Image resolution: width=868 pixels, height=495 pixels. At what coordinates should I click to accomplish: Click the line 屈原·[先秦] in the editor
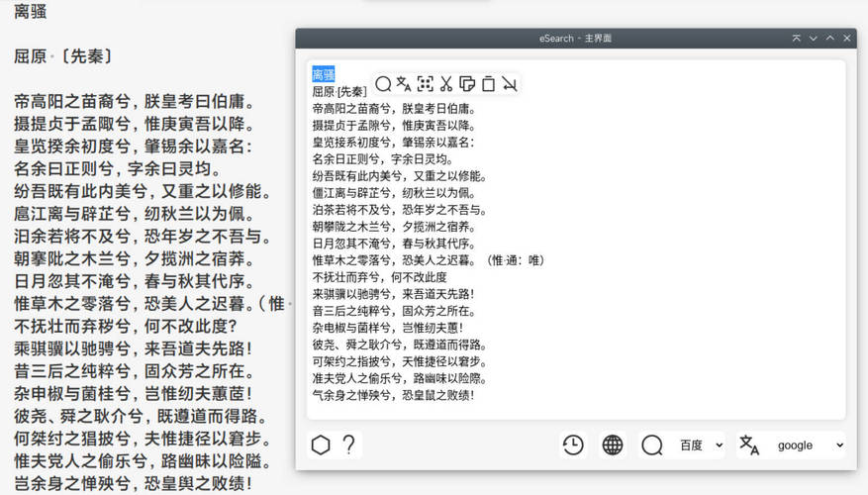[x=339, y=92]
